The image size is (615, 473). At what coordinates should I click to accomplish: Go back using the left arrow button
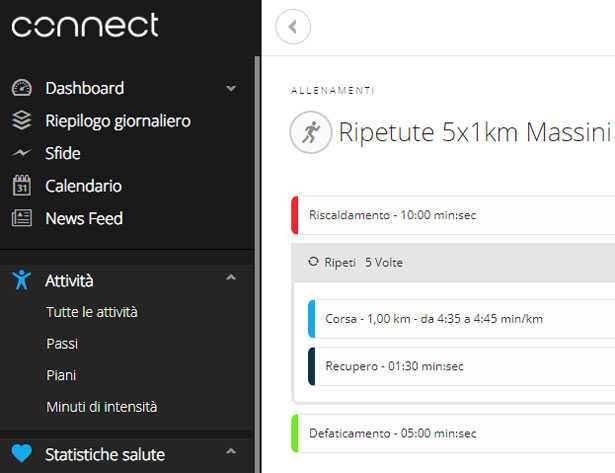293,27
